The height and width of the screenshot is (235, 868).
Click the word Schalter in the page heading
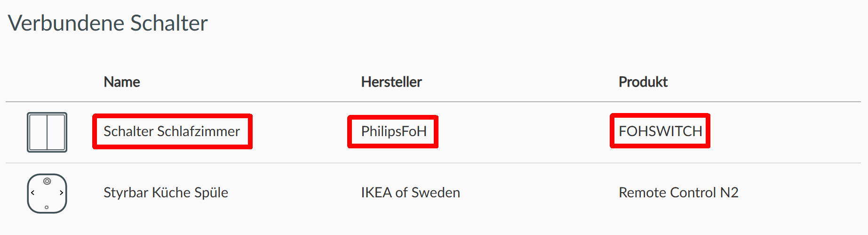[x=169, y=23]
